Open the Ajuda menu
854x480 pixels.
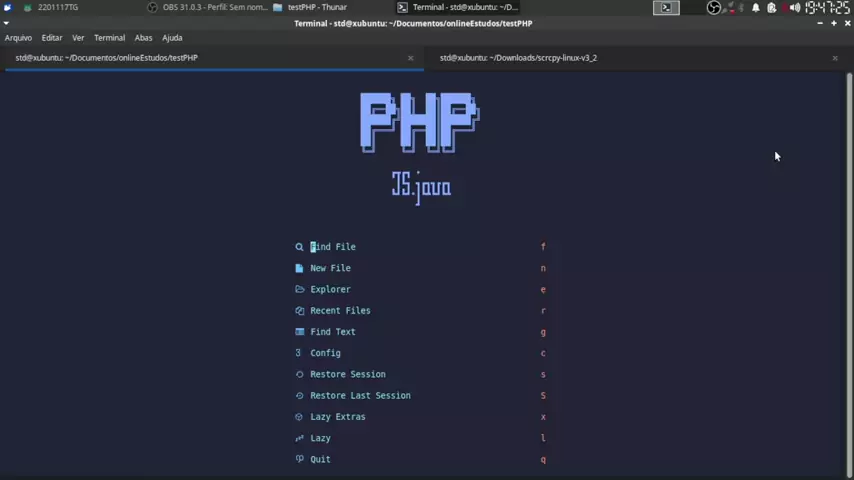pyautogui.click(x=172, y=38)
